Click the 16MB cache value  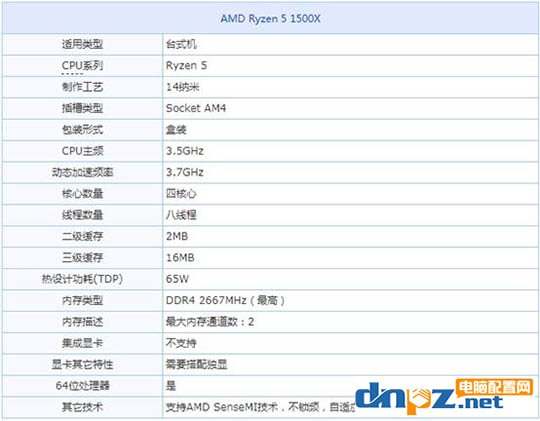coord(180,258)
